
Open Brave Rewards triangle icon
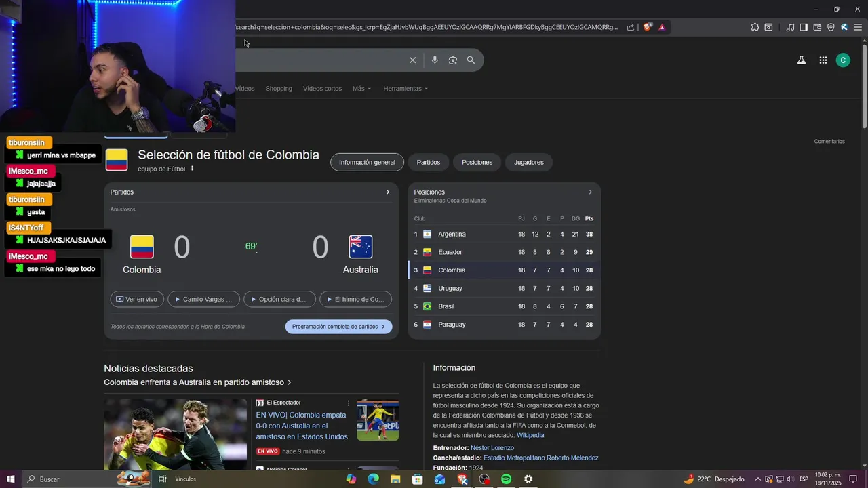pos(662,27)
